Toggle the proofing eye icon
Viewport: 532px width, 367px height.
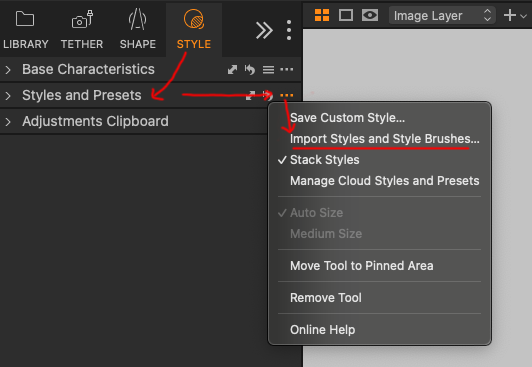(369, 15)
